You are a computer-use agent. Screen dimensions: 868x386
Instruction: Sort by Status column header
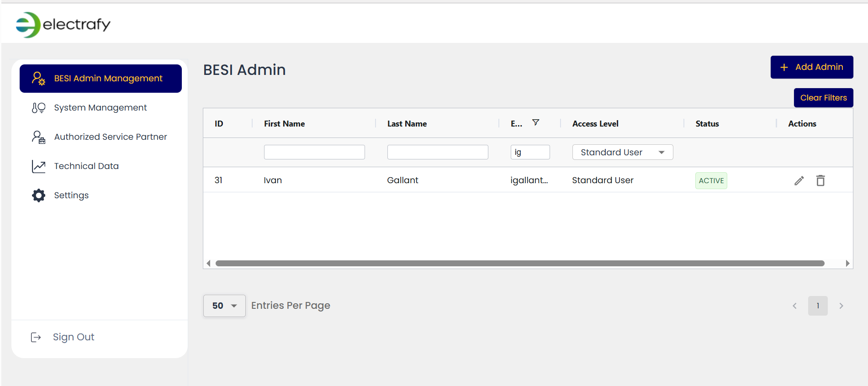coord(707,124)
